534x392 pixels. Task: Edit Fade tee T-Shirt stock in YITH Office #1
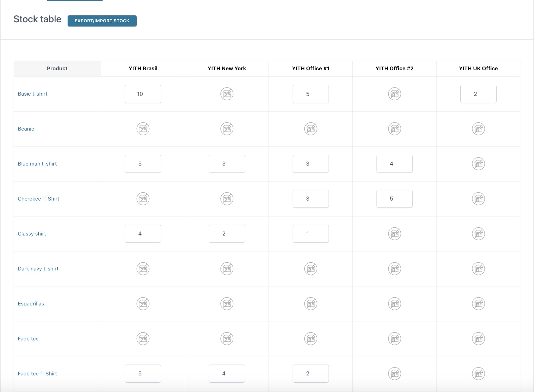311,374
